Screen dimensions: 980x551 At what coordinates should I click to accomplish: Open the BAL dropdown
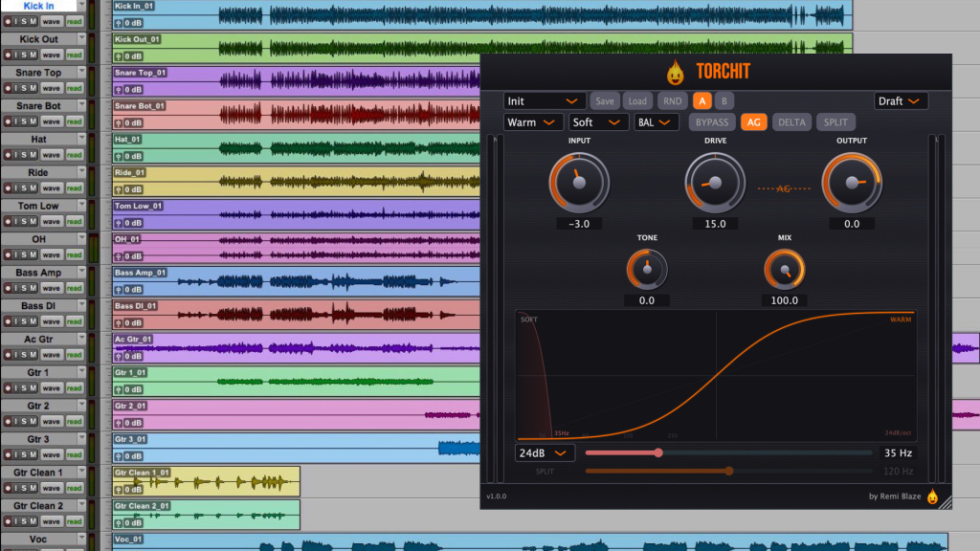657,122
